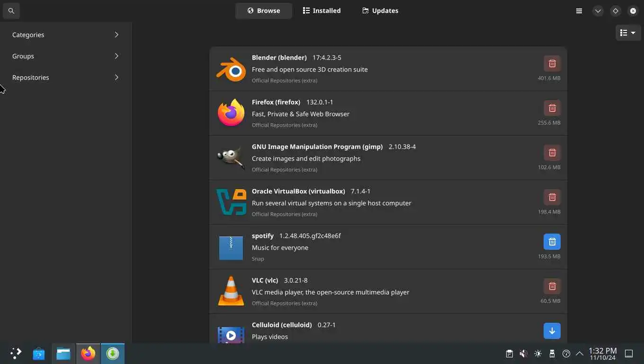Image resolution: width=644 pixels, height=364 pixels.
Task: Click the VirtualBox app icon
Action: [x=232, y=202]
